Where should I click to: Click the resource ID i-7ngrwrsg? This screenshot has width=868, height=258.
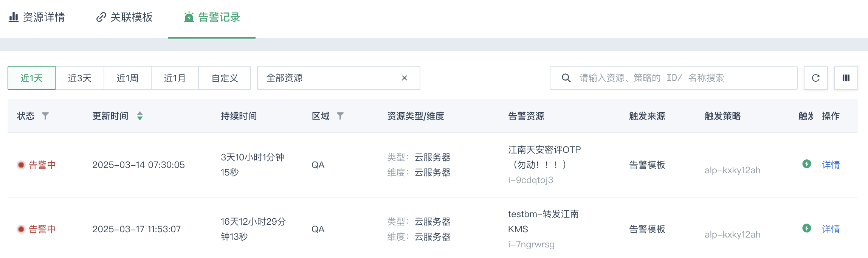coord(531,244)
